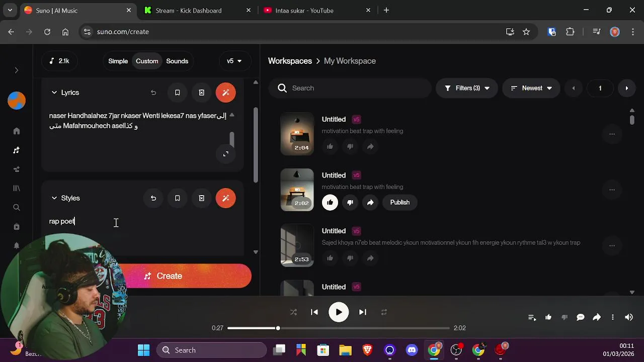Publish the second Untitled song

[x=400, y=203]
